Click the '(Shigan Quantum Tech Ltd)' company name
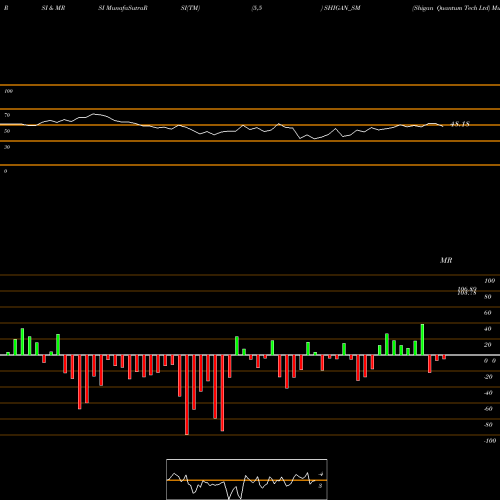Viewport: 500px width, 500px height. tap(451, 8)
